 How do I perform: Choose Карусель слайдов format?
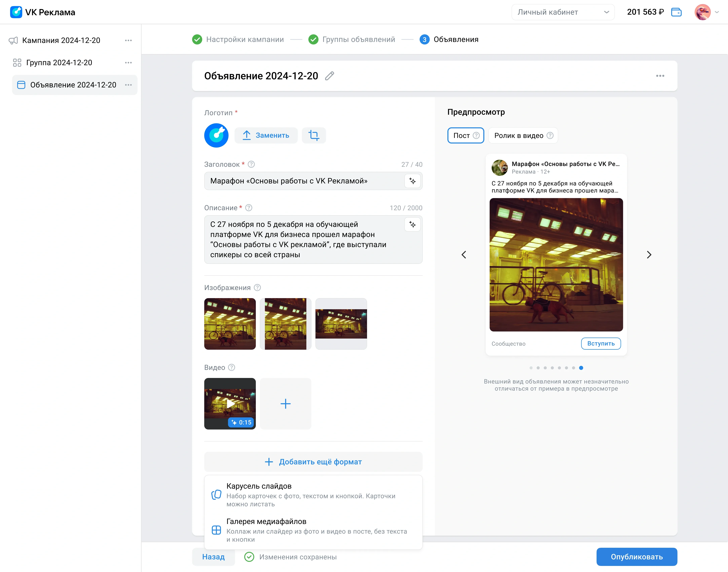point(313,495)
